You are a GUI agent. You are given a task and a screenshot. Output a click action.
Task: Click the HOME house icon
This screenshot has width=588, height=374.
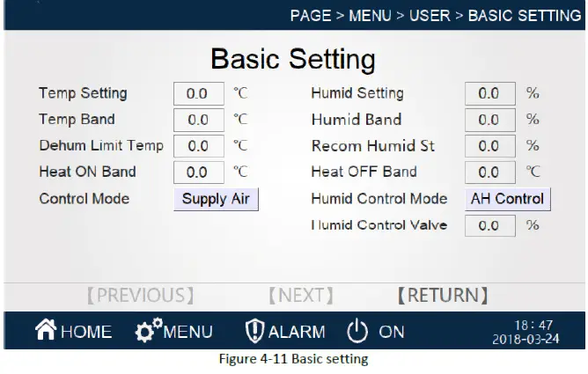pyautogui.click(x=46, y=331)
